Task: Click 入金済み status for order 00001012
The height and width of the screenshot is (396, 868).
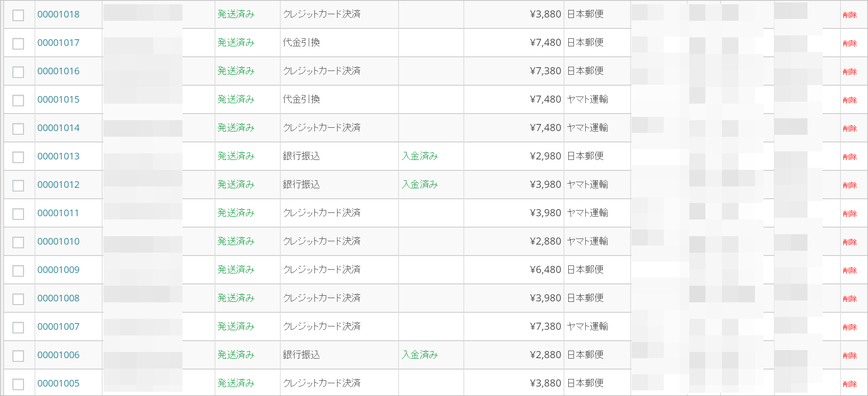Action: coord(420,185)
